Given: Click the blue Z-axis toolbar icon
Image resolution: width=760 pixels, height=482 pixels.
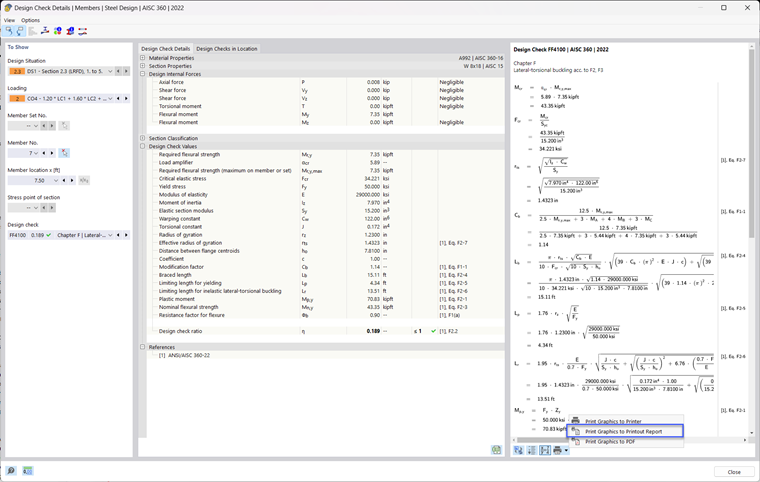Looking at the screenshot, I should coord(45,31).
